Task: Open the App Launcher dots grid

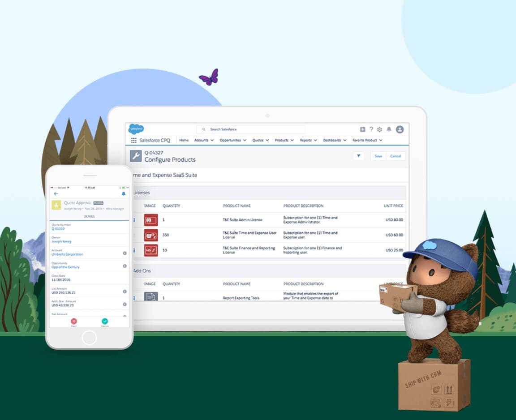Action: [x=133, y=141]
